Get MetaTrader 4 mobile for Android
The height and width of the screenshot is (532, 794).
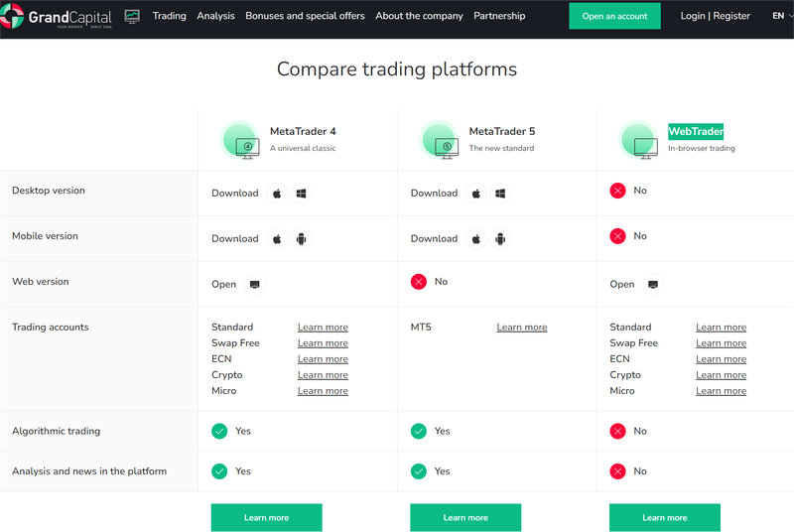301,239
